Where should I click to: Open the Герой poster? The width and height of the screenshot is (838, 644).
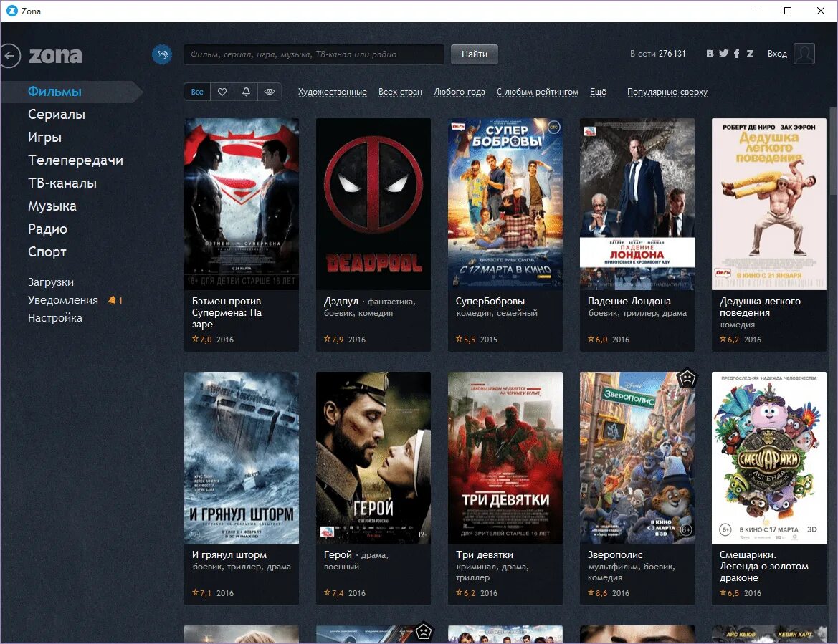(x=373, y=458)
